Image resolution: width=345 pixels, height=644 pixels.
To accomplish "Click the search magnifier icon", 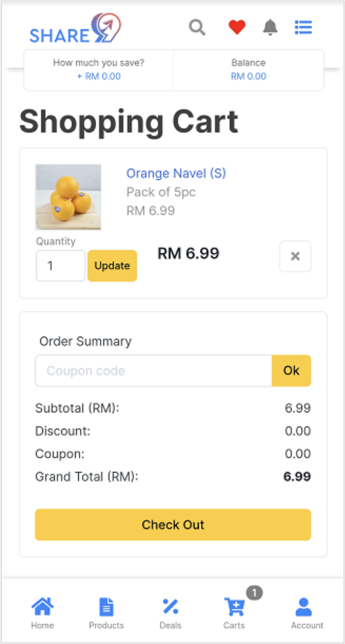I will pos(197,27).
